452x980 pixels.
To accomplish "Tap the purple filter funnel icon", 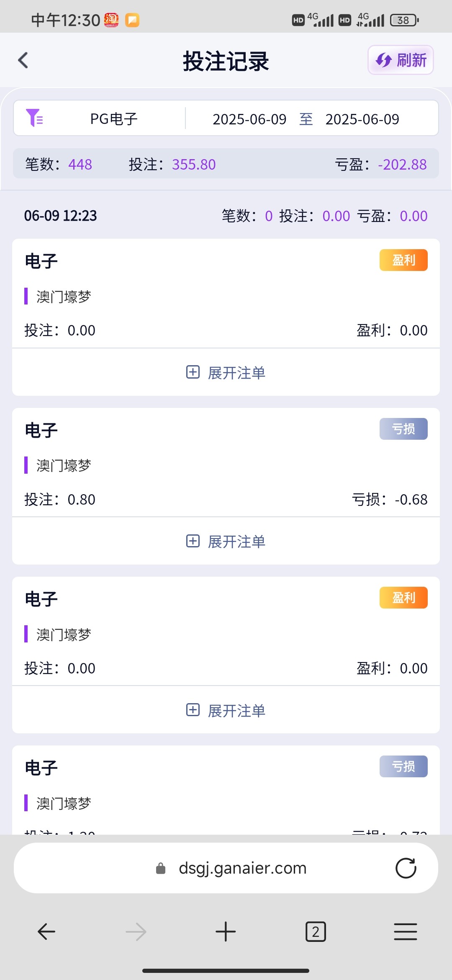I will (x=34, y=118).
